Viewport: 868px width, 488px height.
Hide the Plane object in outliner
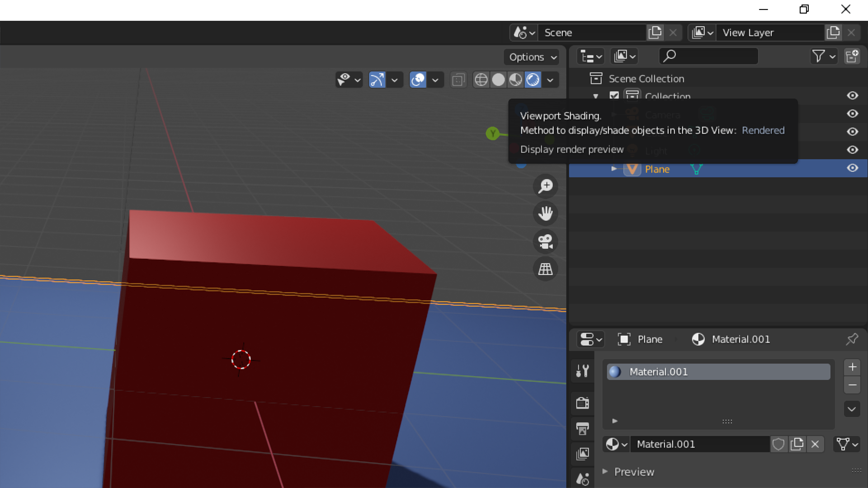pos(852,168)
